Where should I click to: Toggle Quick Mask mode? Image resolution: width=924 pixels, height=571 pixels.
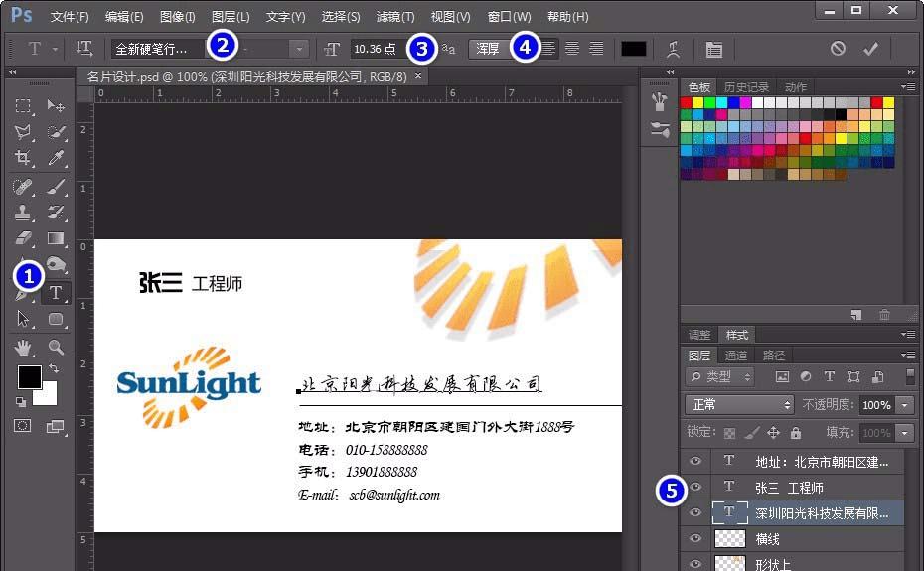(x=23, y=426)
